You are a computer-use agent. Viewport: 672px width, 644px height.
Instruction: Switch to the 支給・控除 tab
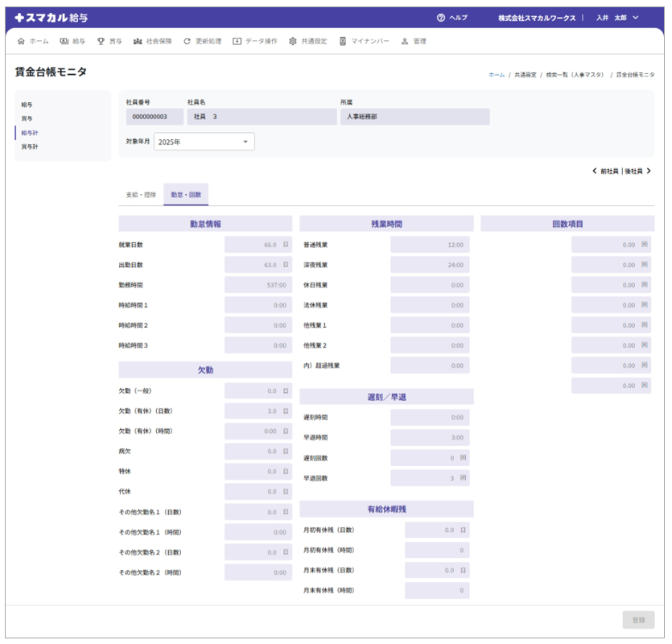141,195
